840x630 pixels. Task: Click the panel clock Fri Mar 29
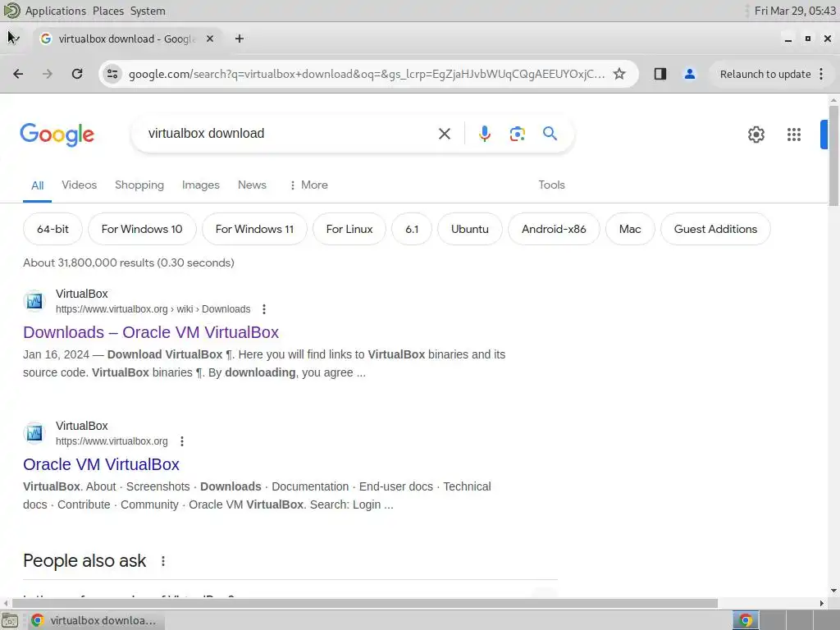coord(795,11)
